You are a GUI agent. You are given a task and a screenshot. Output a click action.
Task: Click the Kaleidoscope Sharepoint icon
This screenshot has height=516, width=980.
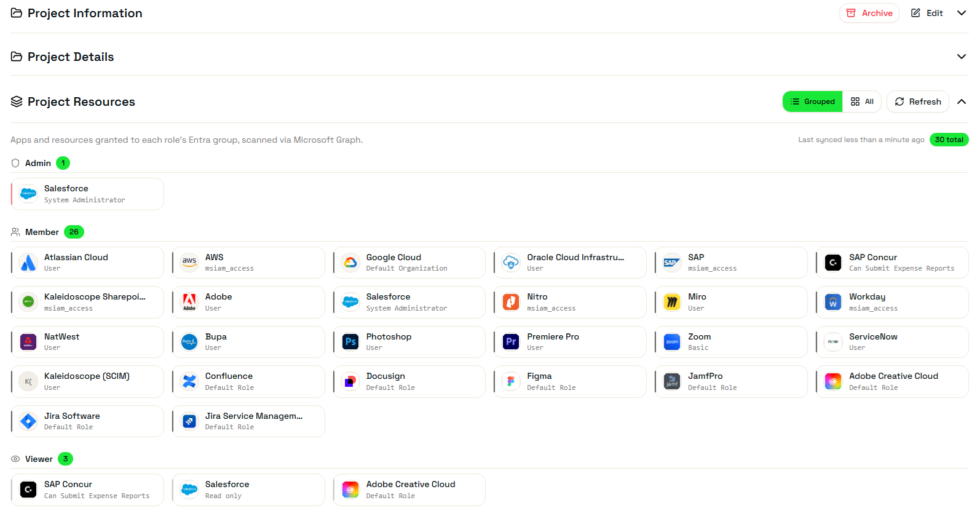(28, 302)
